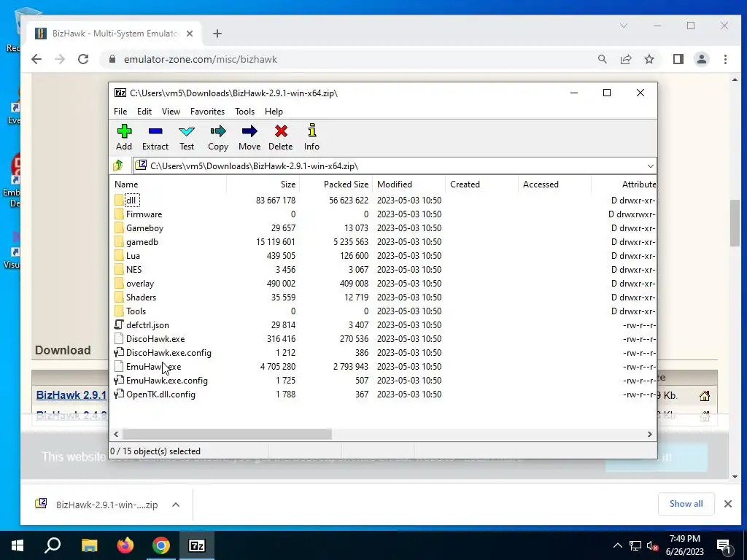Viewport: 747px width, 560px height.
Task: Select the DiscoHawk.exe.config file icon
Action: 119,352
